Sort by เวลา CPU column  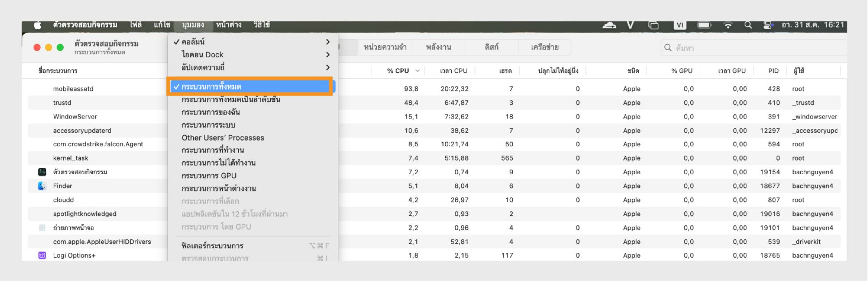pos(453,71)
